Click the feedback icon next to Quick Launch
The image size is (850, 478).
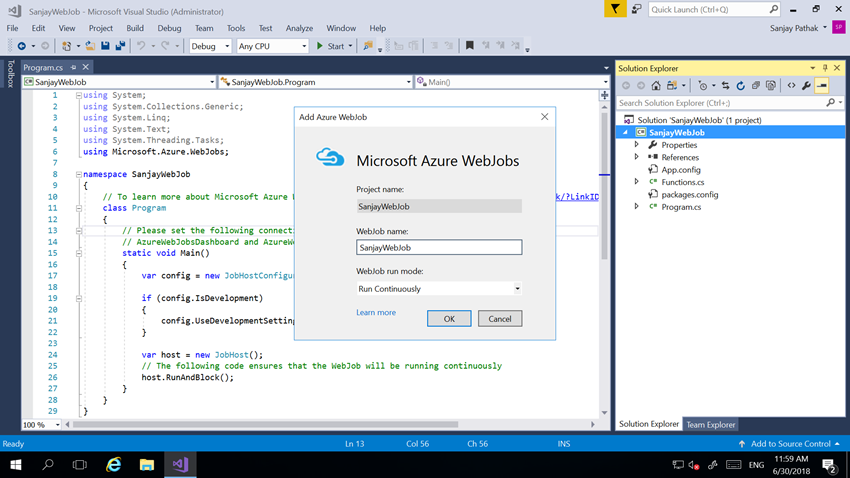coord(637,9)
